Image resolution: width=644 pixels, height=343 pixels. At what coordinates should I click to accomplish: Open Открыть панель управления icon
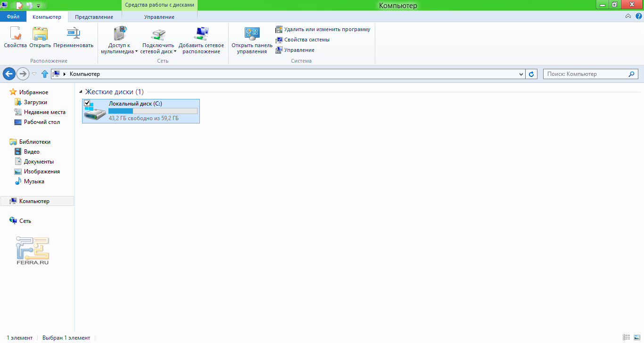point(252,40)
